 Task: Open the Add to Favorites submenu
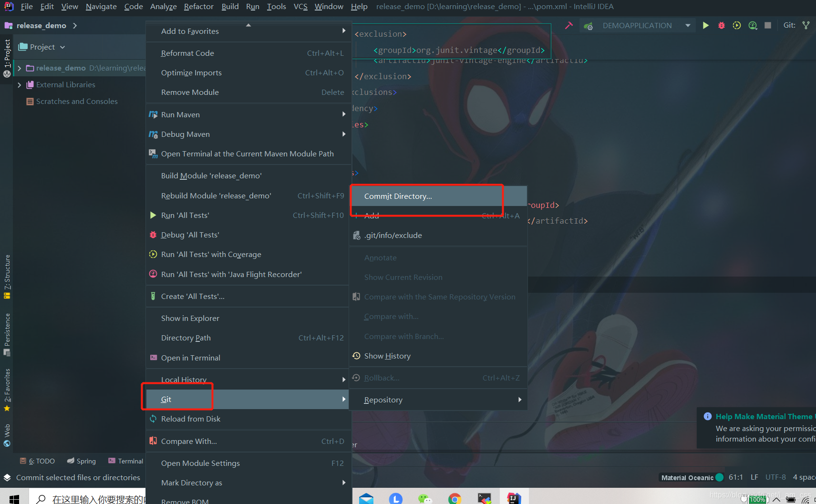click(x=248, y=31)
